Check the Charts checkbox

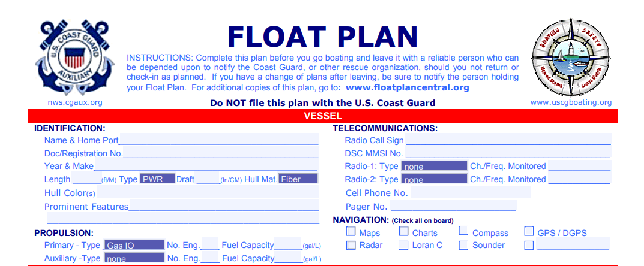point(403,232)
